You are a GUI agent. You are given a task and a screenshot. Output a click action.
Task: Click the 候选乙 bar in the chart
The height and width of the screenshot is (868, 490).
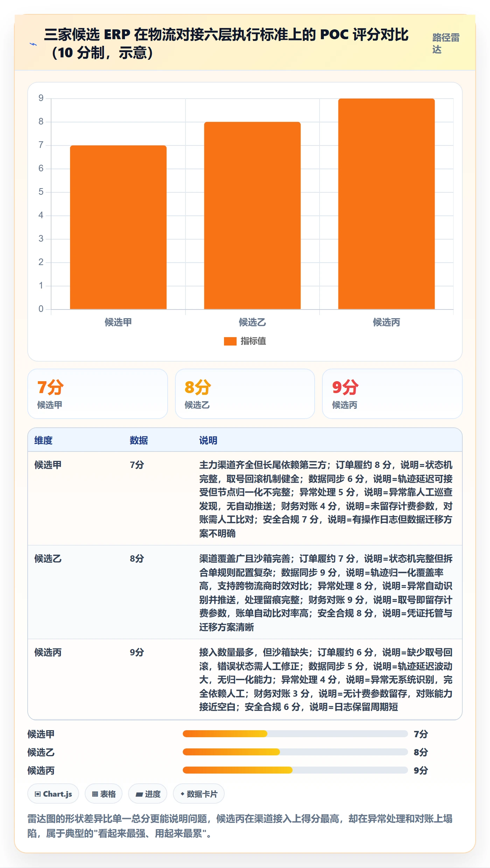click(252, 215)
